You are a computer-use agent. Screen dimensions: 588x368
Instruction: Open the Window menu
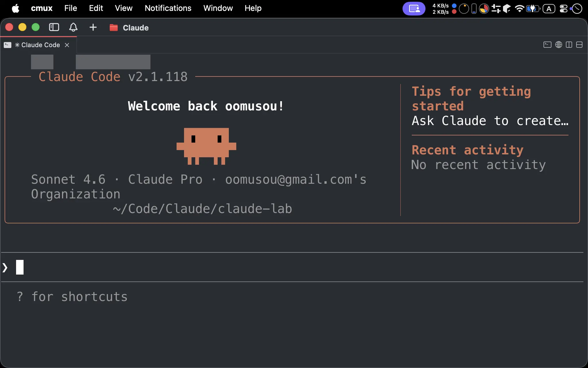point(218,8)
